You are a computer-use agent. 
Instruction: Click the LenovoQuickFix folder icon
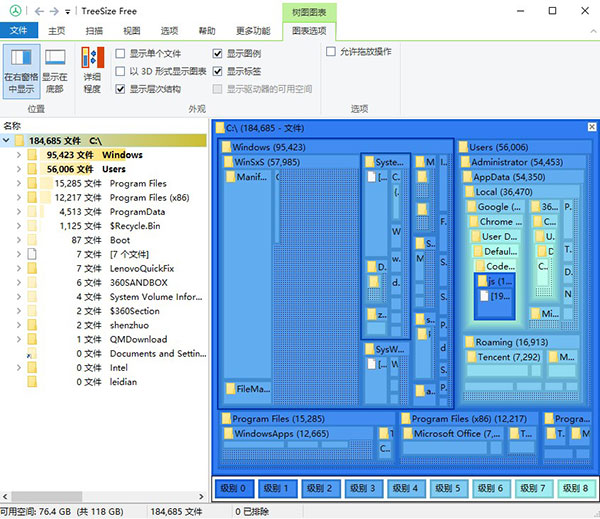32,268
